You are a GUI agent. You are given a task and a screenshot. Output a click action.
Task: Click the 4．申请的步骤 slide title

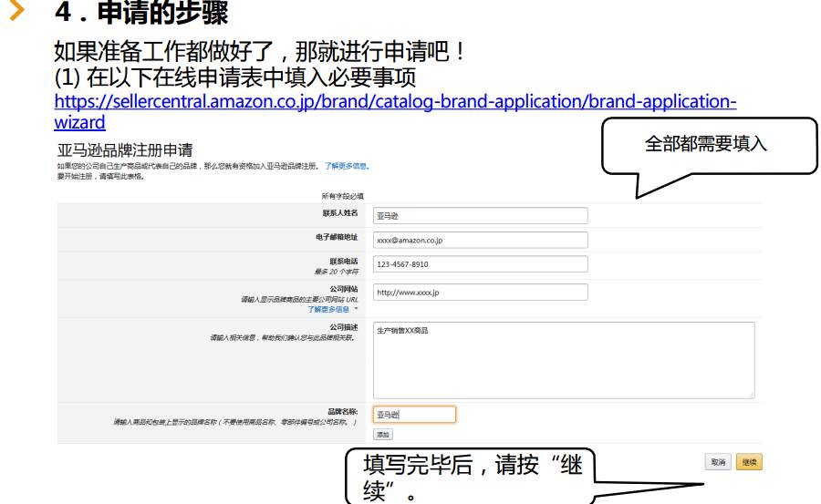(141, 12)
